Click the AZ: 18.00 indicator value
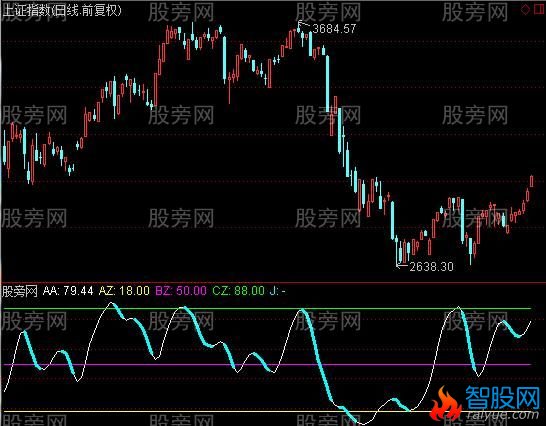 coord(124,291)
